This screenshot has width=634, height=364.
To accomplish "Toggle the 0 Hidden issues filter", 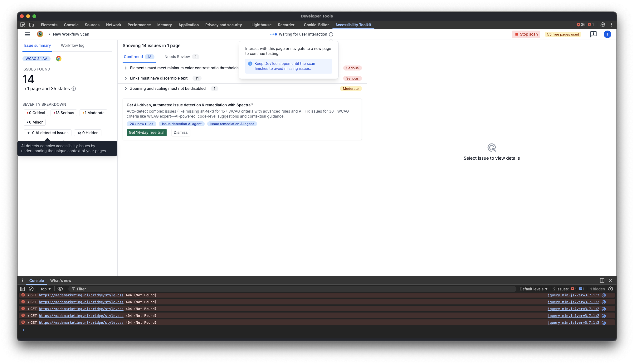I will click(x=88, y=133).
